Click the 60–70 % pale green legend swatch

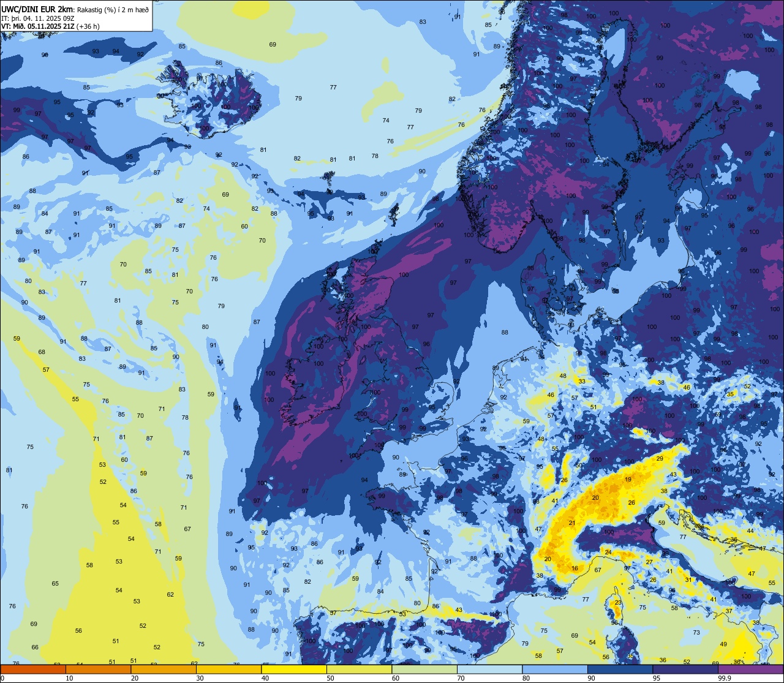point(424,669)
